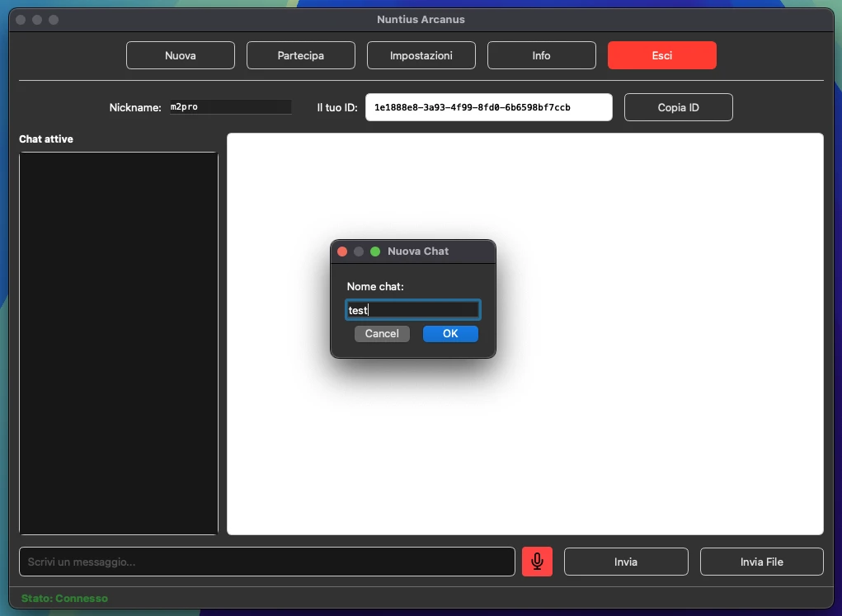Send message with Invia button

626,562
